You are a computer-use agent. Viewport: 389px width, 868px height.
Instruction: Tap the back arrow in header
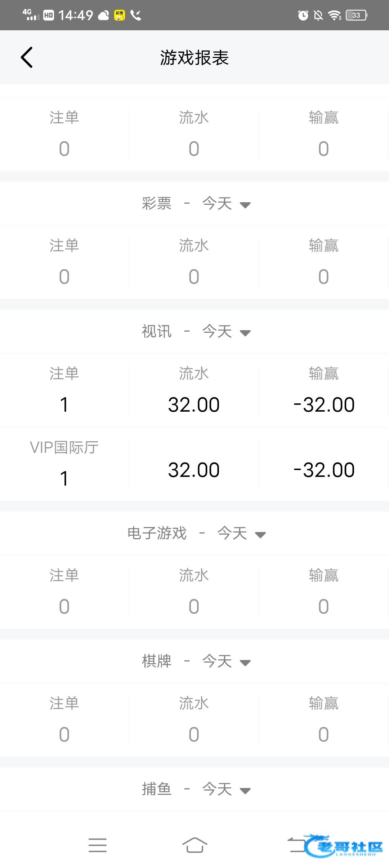[x=27, y=57]
